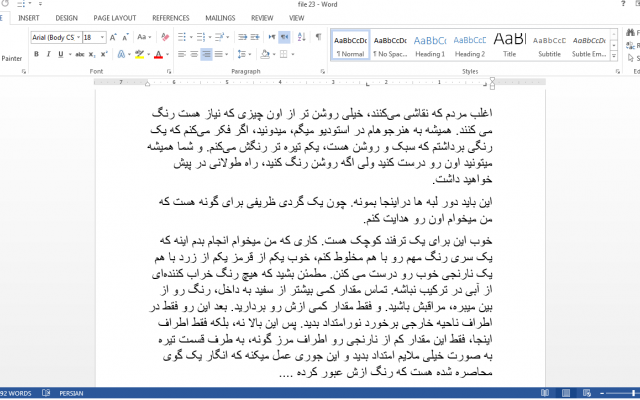Image resolution: width=640 pixels, height=400 pixels.
Task: Go to the MAILINGS tab
Action: (x=220, y=18)
